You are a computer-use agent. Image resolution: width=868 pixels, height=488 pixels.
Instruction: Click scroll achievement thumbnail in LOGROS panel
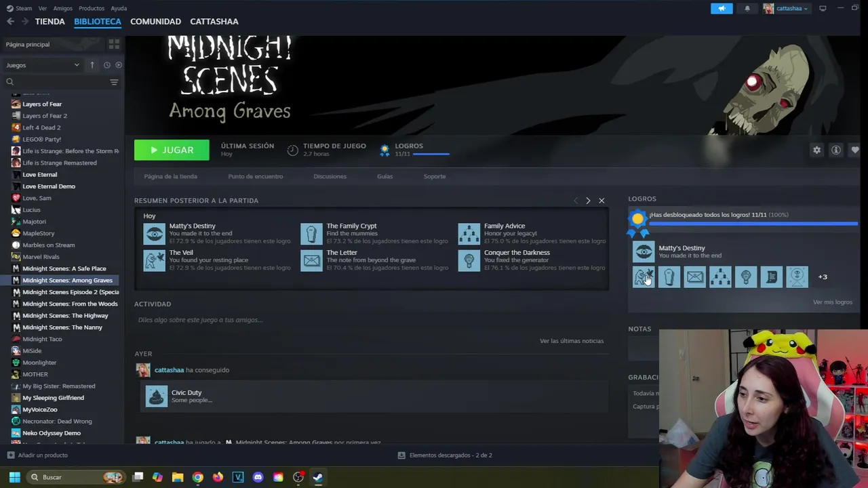[x=771, y=277]
